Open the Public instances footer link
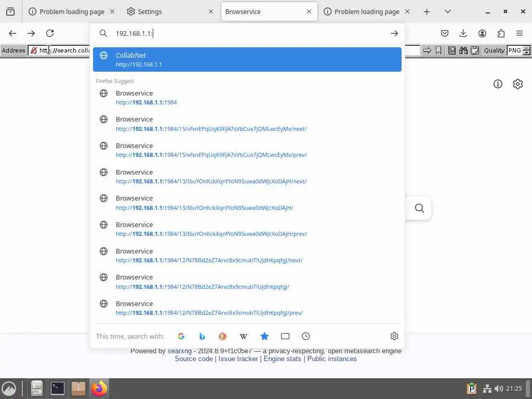 pos(332,358)
